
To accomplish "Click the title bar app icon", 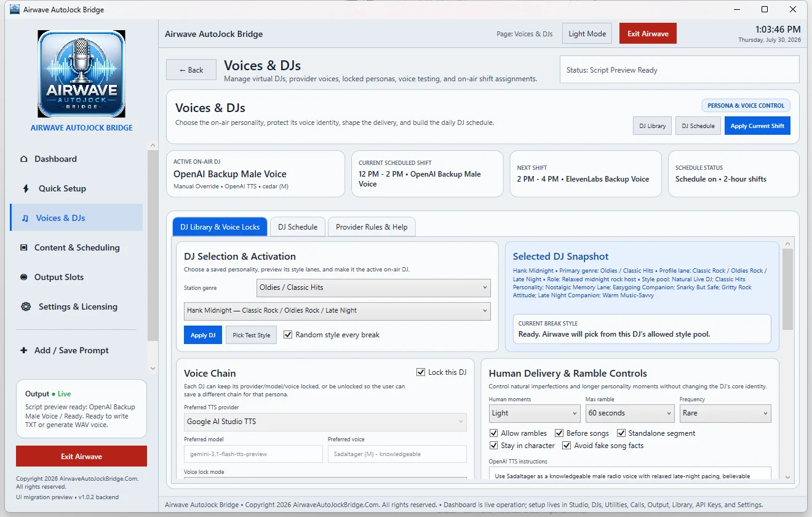I will click(15, 9).
